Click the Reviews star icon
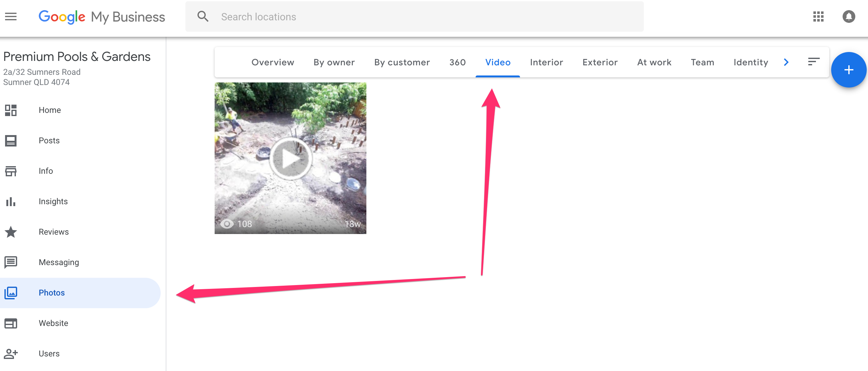Viewport: 868px width, 371px height. (11, 232)
